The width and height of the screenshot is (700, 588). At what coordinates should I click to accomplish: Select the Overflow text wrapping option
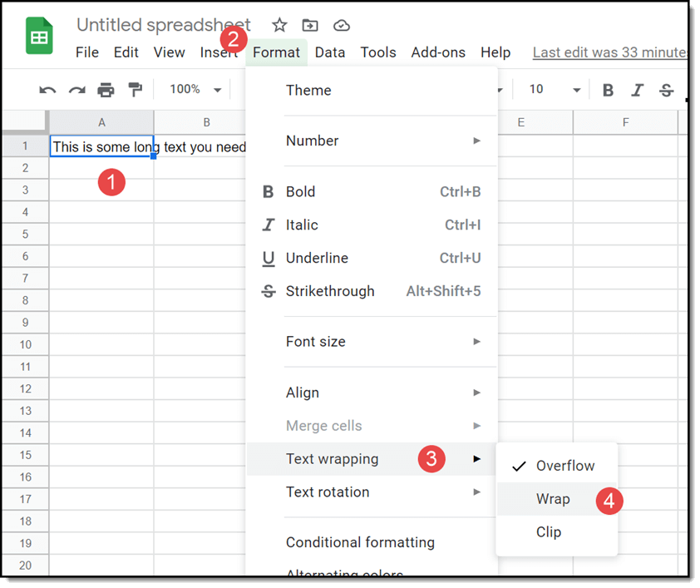pos(567,466)
